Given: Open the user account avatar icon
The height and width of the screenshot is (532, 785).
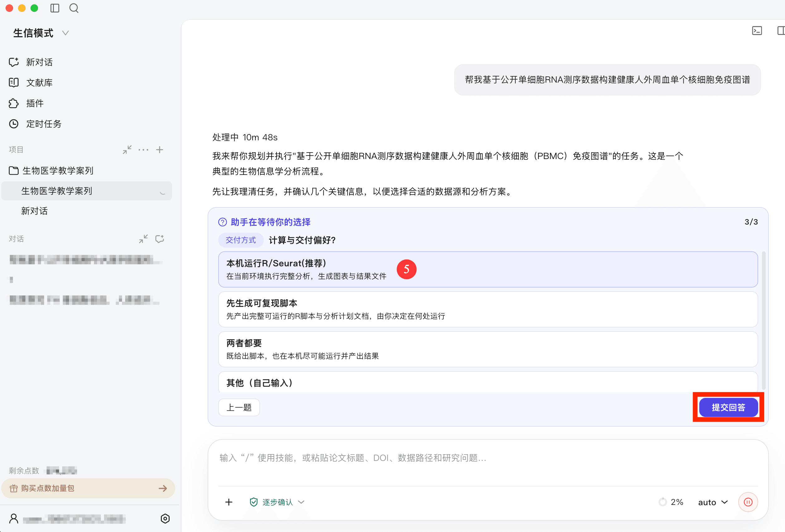Looking at the screenshot, I should [x=14, y=519].
